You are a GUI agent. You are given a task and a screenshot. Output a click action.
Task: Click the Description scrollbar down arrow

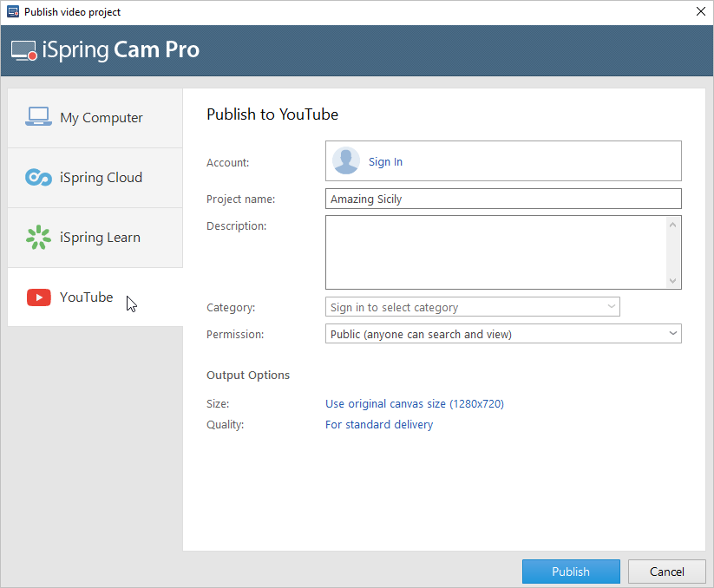pyautogui.click(x=672, y=281)
